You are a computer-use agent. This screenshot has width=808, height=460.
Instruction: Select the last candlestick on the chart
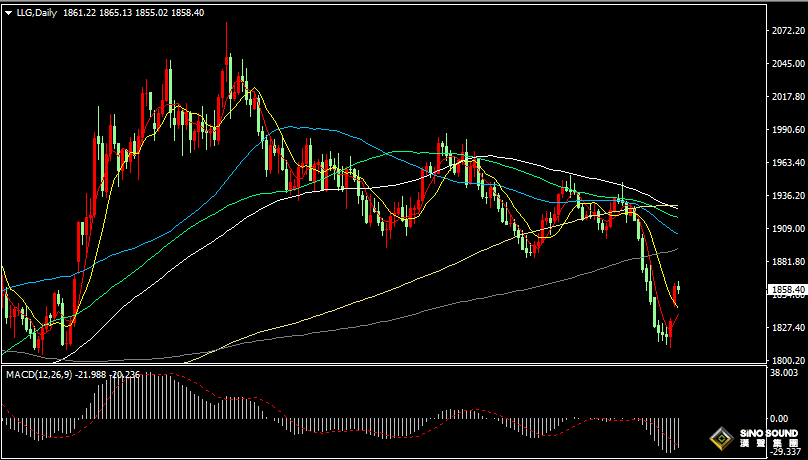tap(678, 288)
